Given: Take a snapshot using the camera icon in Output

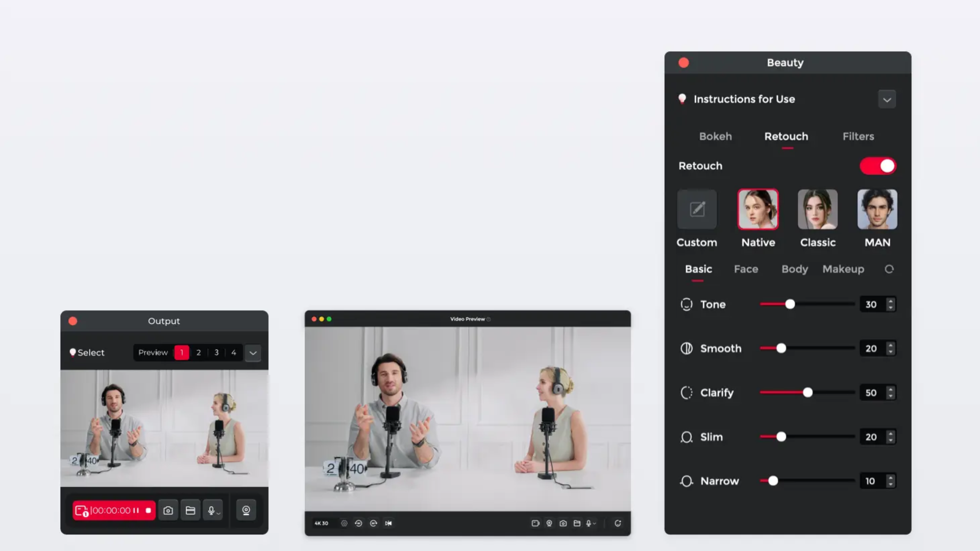Looking at the screenshot, I should click(x=168, y=510).
